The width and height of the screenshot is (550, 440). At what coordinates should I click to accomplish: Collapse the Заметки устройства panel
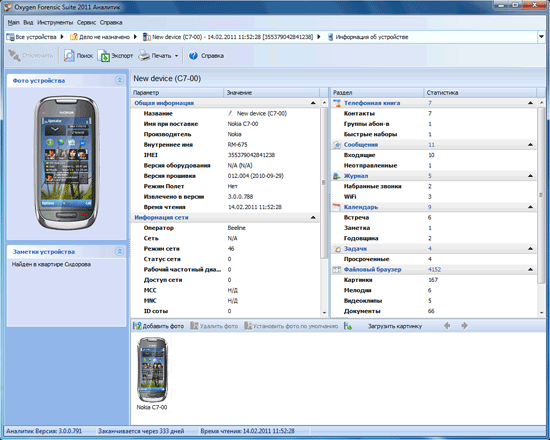click(x=119, y=251)
